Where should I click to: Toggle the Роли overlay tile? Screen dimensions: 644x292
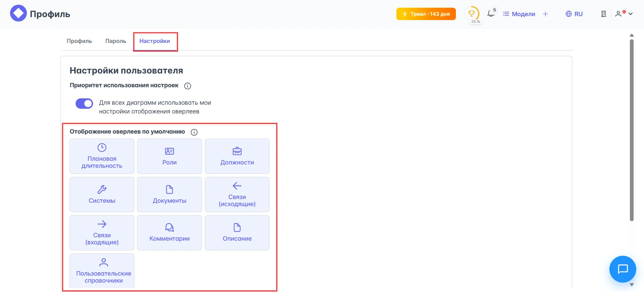coord(169,156)
